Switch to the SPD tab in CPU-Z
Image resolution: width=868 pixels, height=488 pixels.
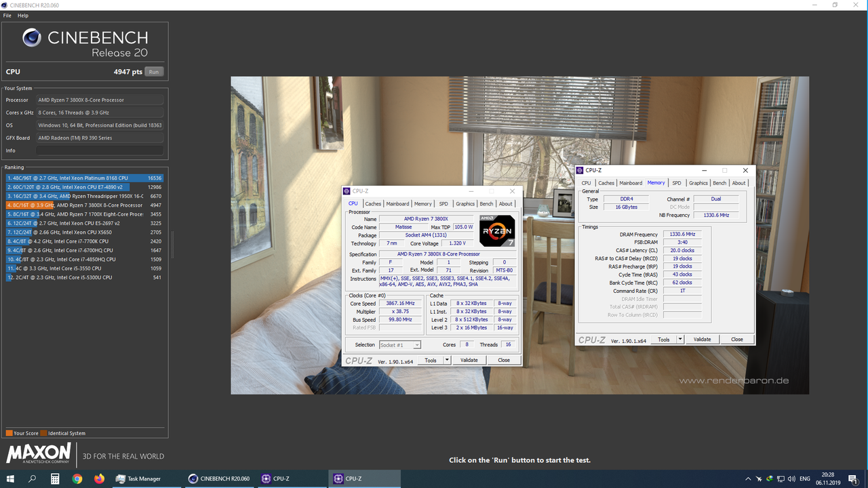(443, 203)
